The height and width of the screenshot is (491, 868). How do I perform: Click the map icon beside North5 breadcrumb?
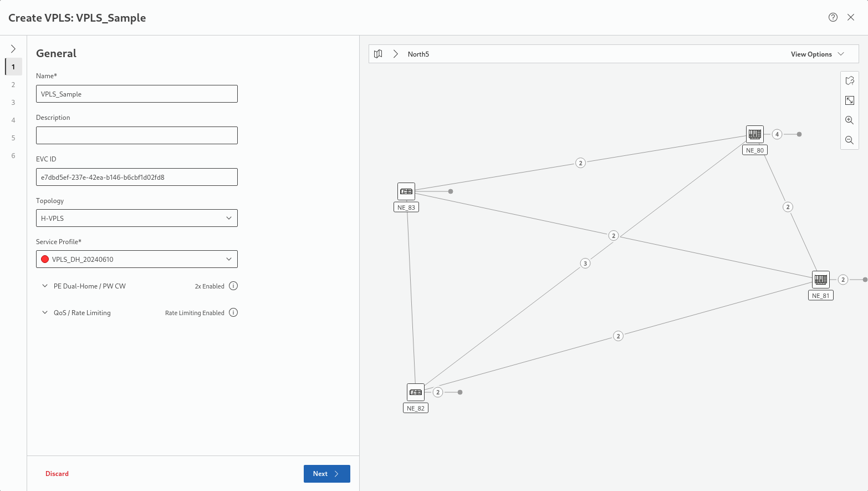pyautogui.click(x=378, y=54)
